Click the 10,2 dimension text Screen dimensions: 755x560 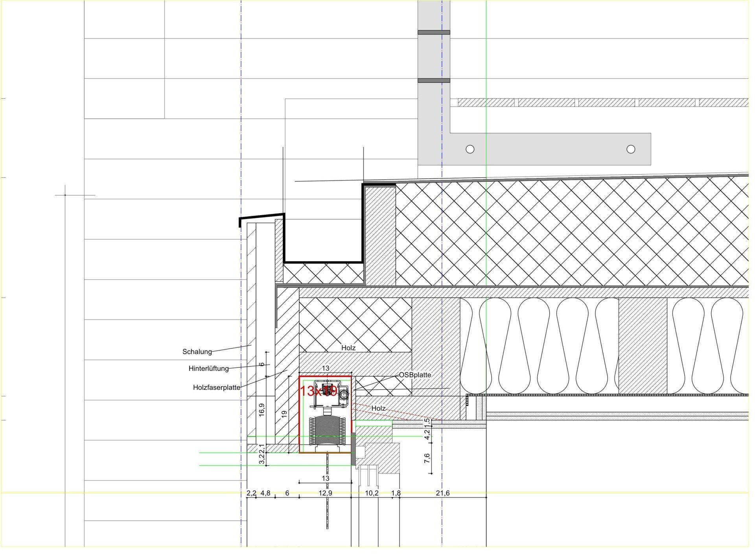tap(372, 493)
